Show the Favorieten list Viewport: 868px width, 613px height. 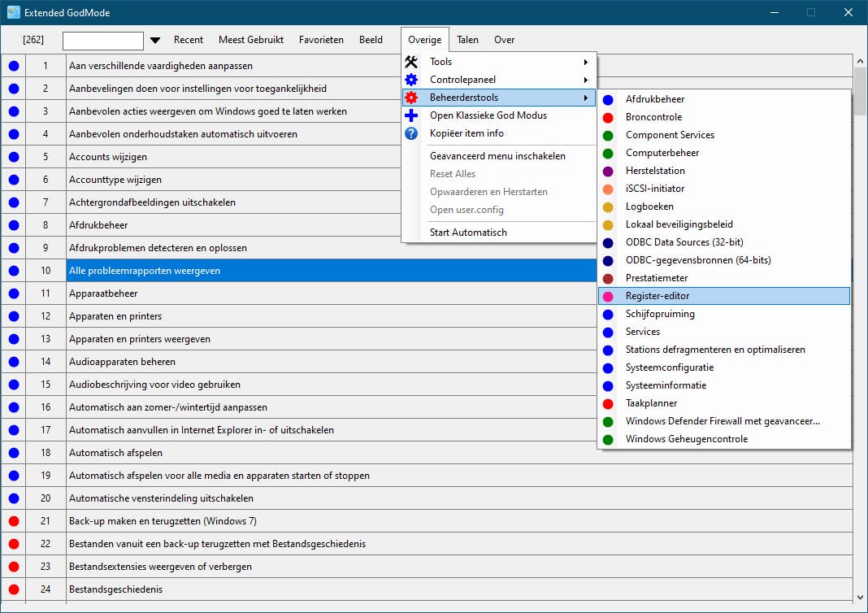pyautogui.click(x=321, y=40)
